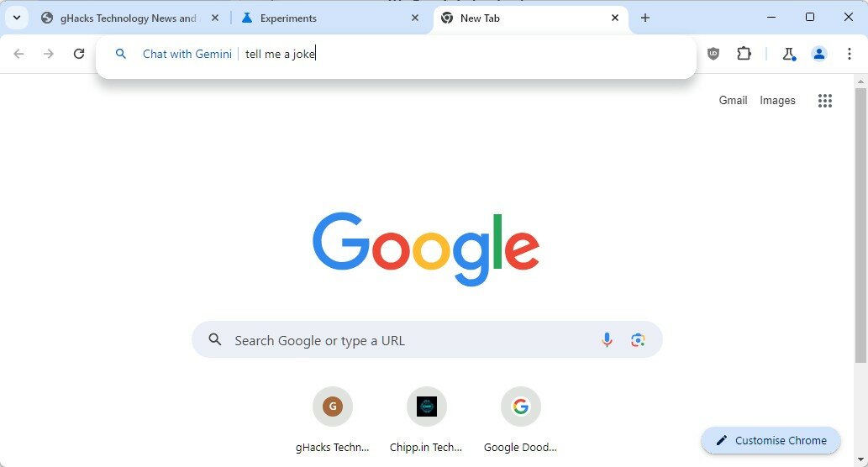Screen dimensions: 868x467
Task: Open the Extensions puzzle icon
Action: pyautogui.click(x=744, y=54)
